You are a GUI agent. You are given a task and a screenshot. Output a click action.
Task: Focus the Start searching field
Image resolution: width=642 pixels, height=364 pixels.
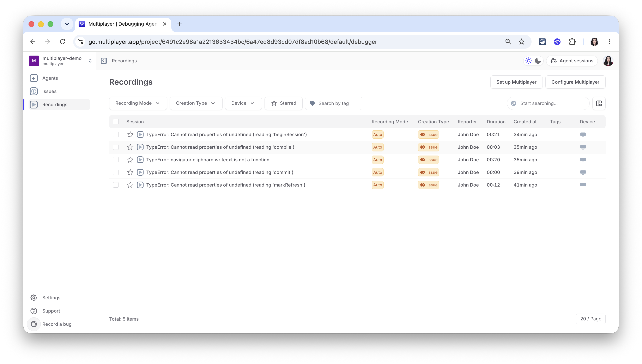pos(548,103)
